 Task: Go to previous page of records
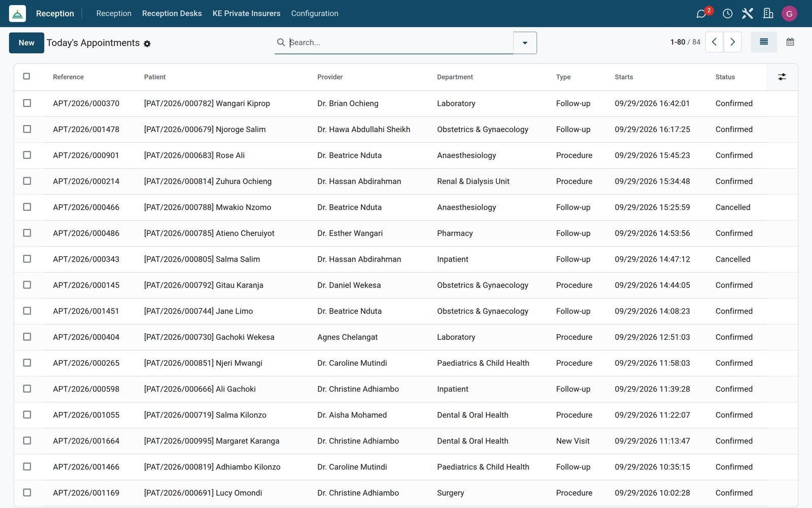714,42
